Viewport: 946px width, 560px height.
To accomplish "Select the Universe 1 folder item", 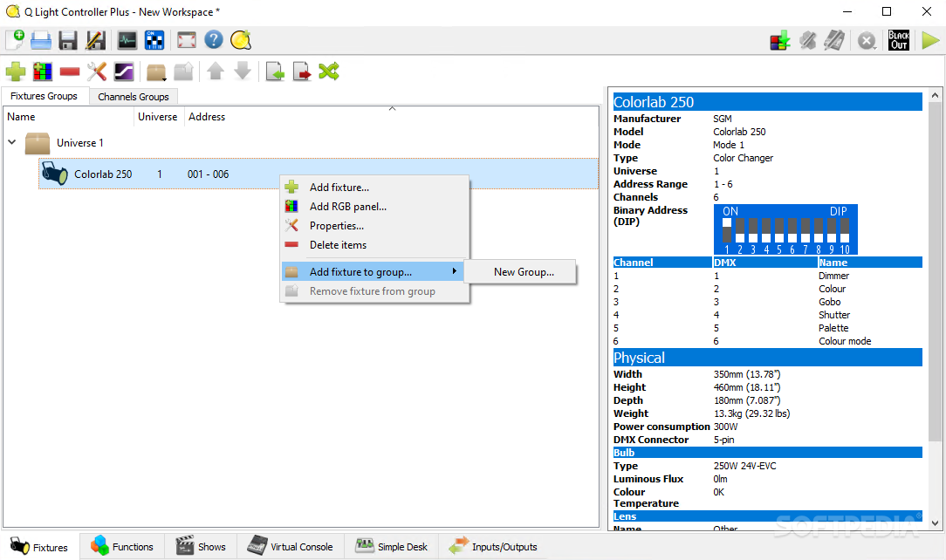I will [80, 143].
